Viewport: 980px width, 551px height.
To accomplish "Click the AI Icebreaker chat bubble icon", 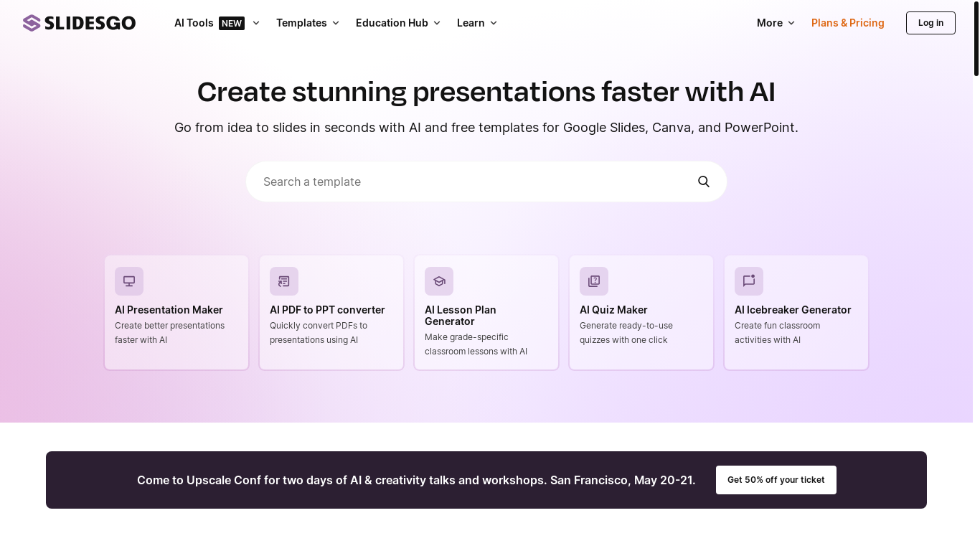I will [749, 281].
